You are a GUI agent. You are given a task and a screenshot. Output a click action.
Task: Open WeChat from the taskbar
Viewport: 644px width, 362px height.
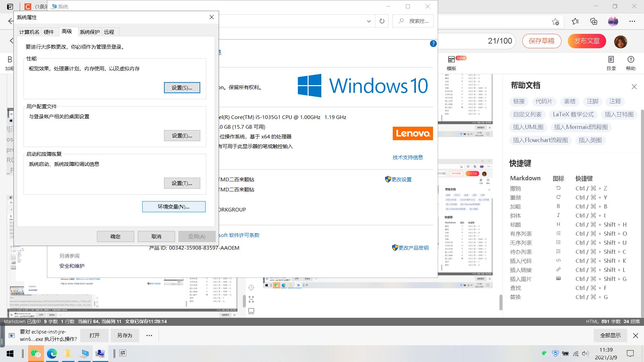36,353
